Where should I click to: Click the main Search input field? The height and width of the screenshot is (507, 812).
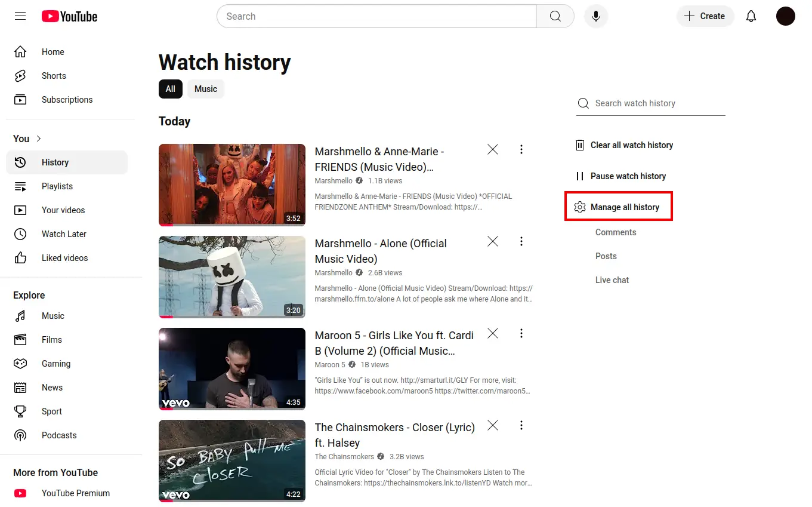click(377, 16)
